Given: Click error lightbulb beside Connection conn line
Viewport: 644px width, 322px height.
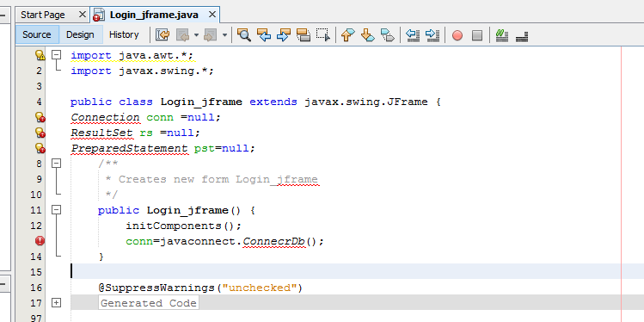Looking at the screenshot, I should tap(40, 117).
